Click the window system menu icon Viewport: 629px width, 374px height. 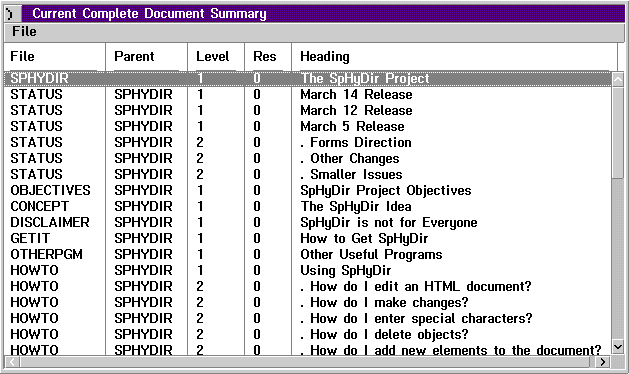click(12, 14)
